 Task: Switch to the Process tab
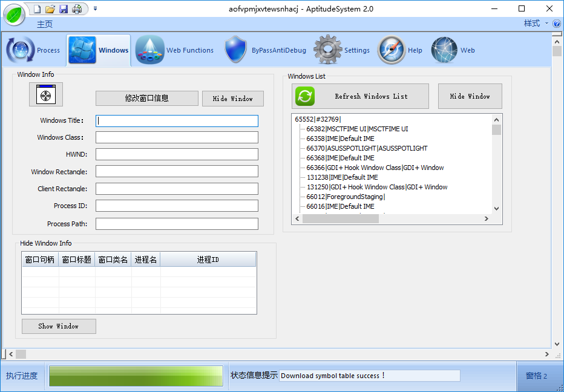(x=33, y=50)
